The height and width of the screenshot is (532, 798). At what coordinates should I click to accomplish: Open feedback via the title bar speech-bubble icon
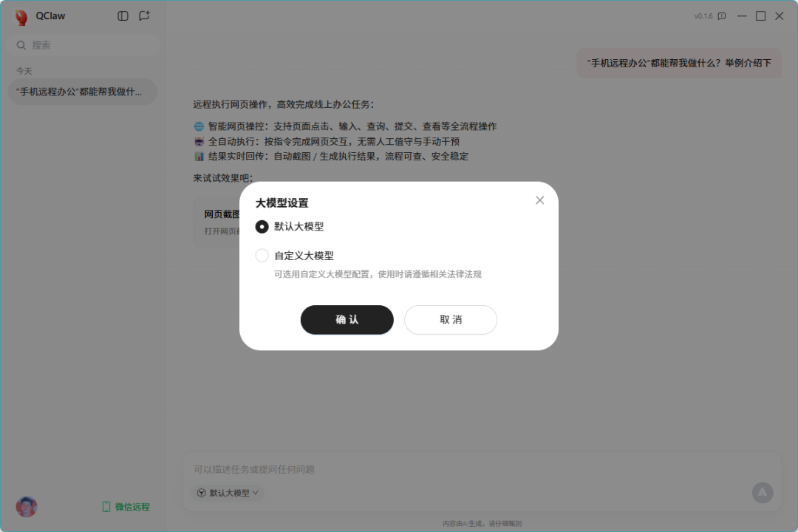point(720,16)
